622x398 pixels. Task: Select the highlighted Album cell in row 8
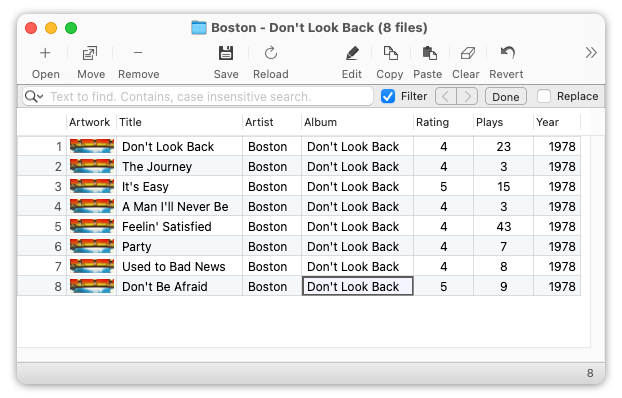pos(358,286)
